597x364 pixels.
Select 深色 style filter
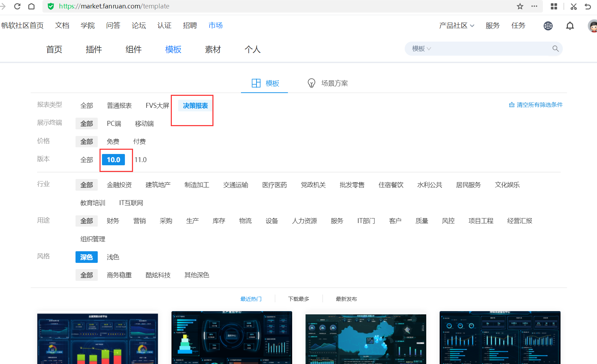(86, 257)
